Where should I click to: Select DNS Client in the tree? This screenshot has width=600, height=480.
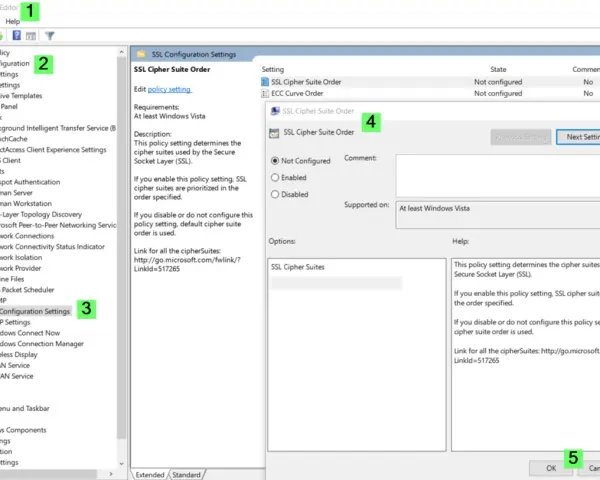[x=10, y=160]
